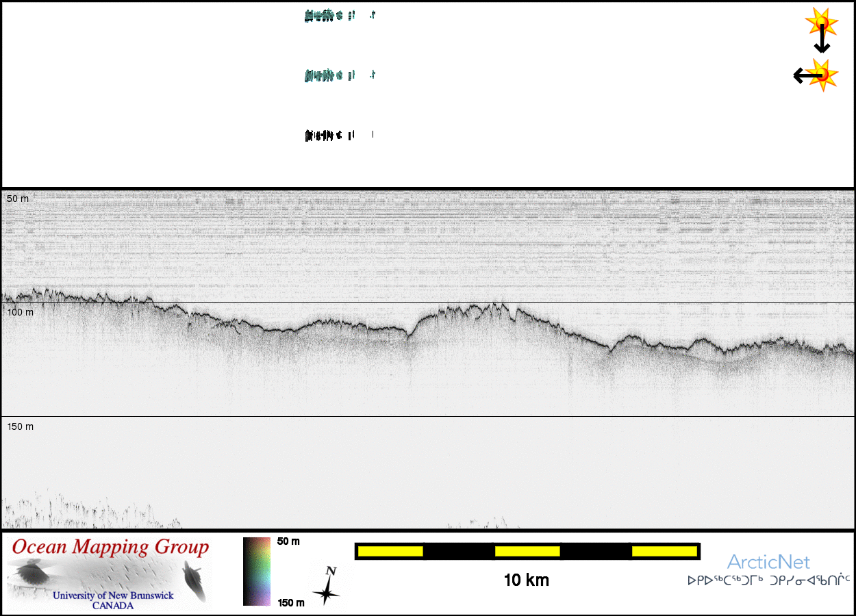Click the 50 m depth label on profile
The width and height of the screenshot is (856, 616).
[x=18, y=198]
